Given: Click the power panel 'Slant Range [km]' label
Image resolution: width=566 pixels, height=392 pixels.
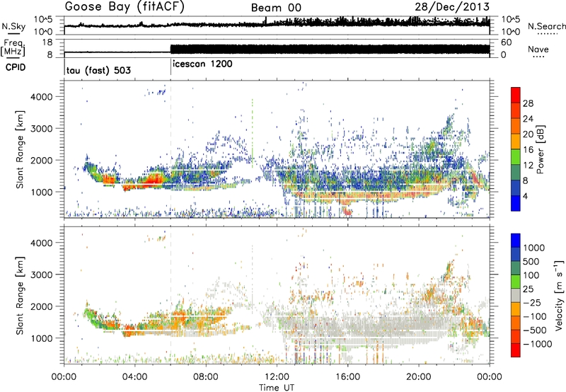Looking at the screenshot, I should pos(20,149).
